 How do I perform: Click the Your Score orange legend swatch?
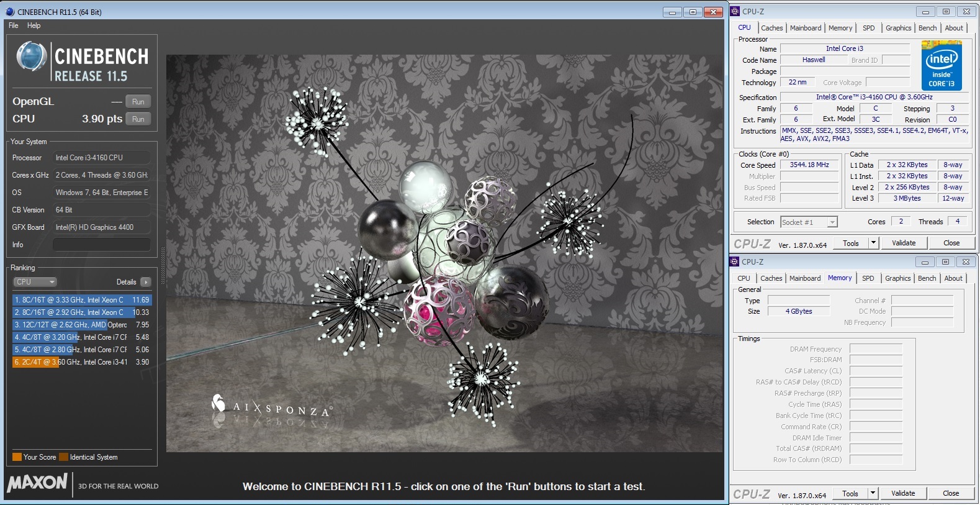click(17, 457)
